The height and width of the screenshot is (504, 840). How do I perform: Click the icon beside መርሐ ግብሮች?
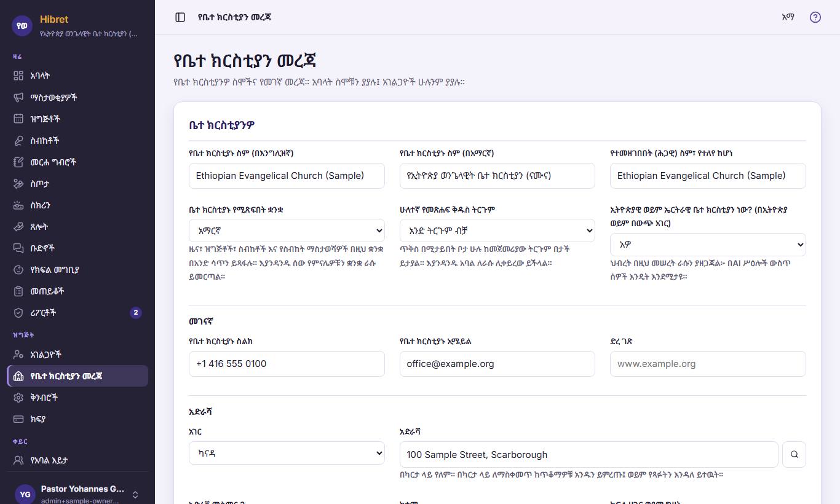[18, 162]
